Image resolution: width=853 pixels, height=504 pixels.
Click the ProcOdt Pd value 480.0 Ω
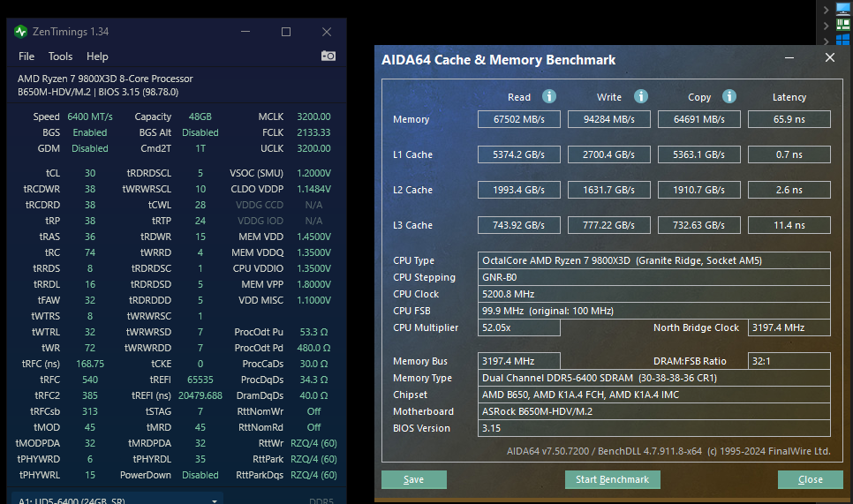(x=313, y=348)
